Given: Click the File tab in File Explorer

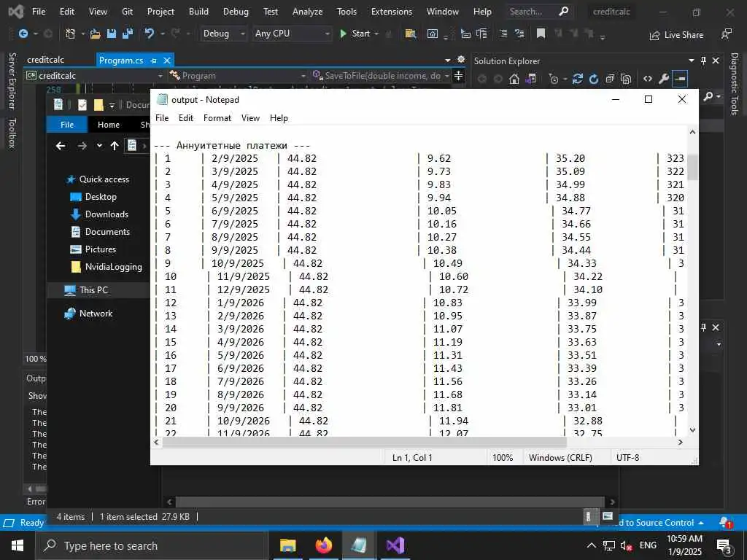Looking at the screenshot, I should [x=67, y=125].
